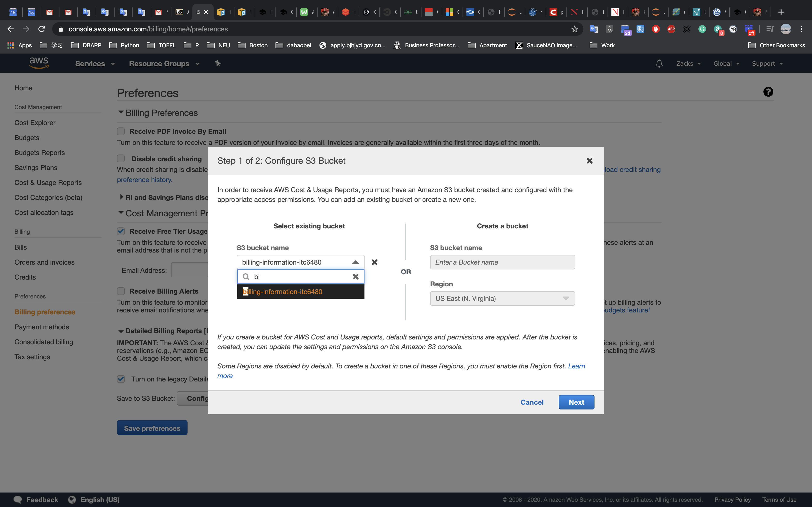The image size is (812, 507).
Task: Open Cost Explorer in sidebar
Action: [35, 123]
